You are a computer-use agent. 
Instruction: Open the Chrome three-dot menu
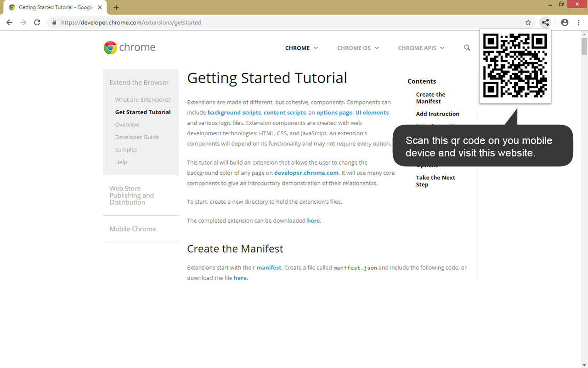[x=579, y=22]
